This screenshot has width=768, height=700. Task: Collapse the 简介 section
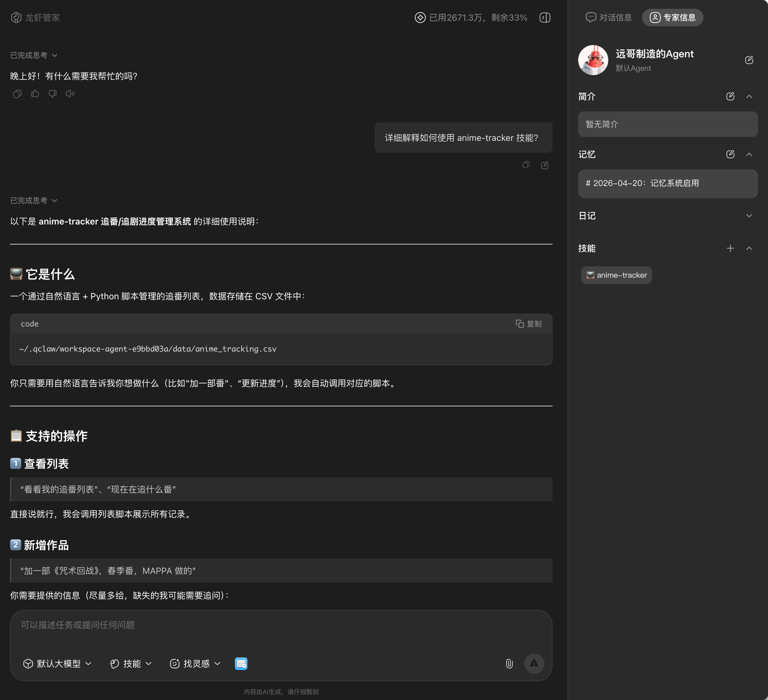[x=749, y=96]
